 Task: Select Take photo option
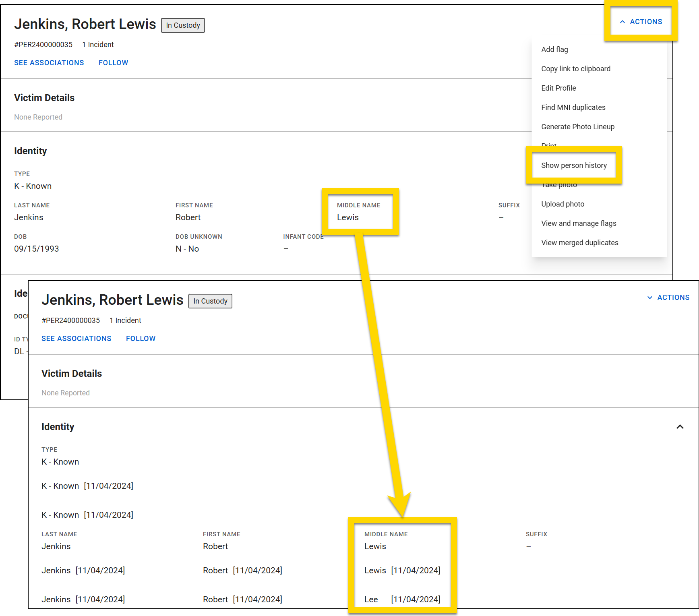click(x=559, y=184)
